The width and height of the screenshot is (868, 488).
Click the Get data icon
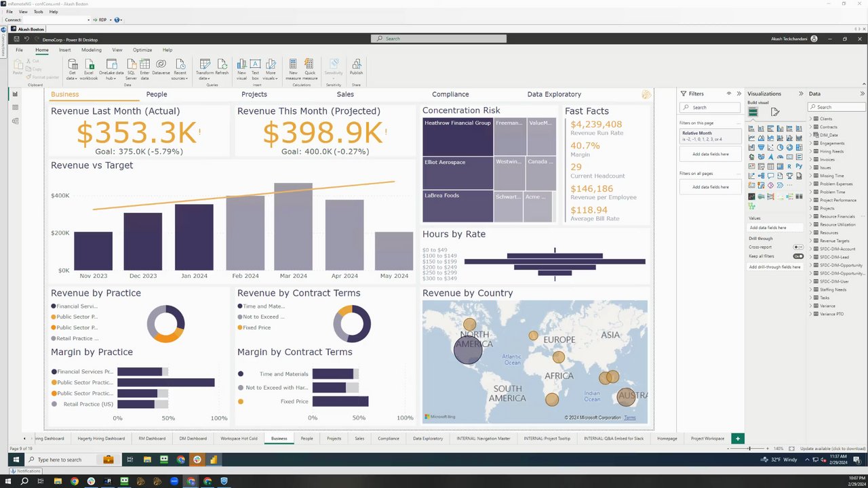pyautogui.click(x=72, y=64)
